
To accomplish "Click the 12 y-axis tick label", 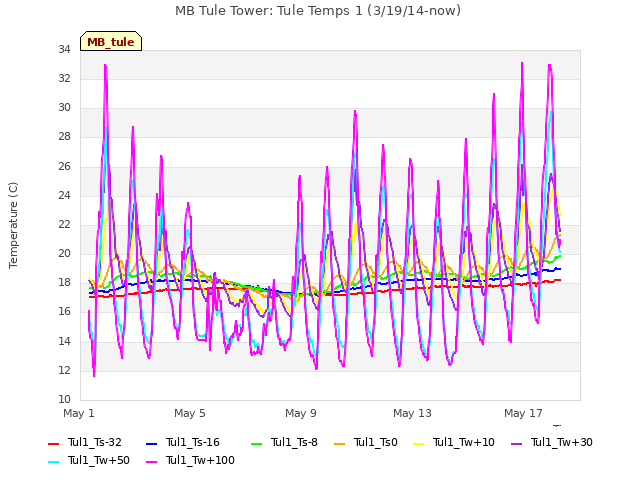I will (64, 370).
